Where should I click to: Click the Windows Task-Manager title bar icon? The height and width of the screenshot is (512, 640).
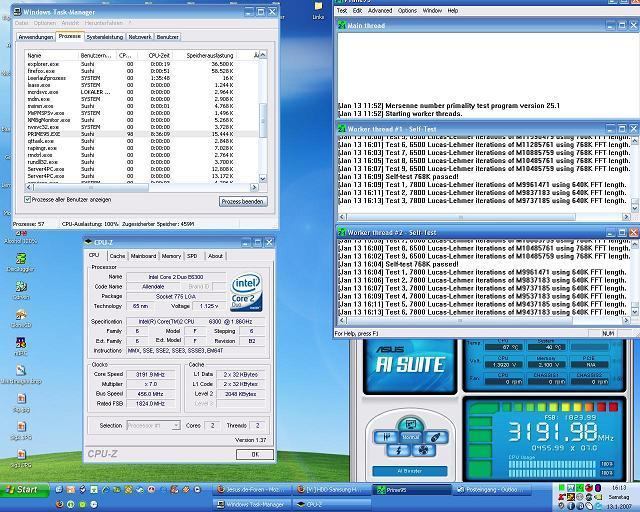[x=18, y=11]
